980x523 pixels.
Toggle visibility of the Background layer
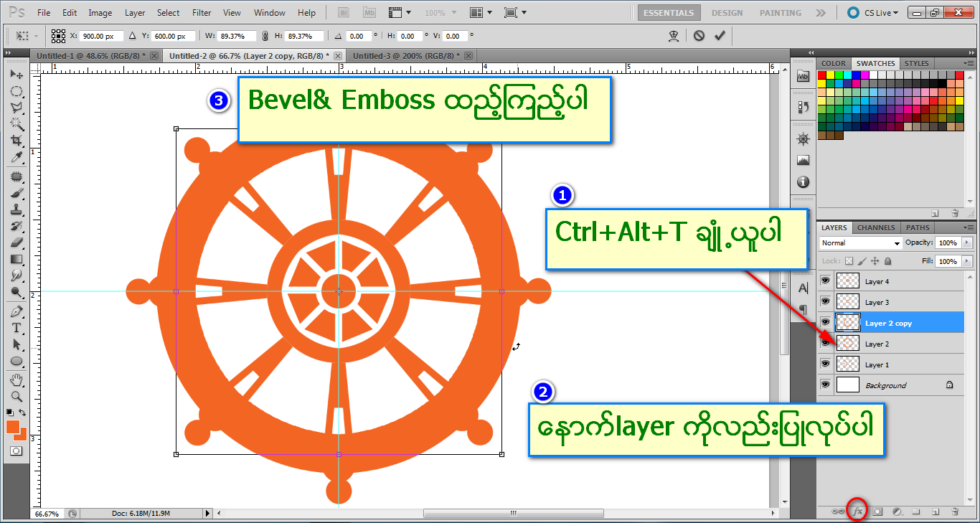click(x=825, y=385)
